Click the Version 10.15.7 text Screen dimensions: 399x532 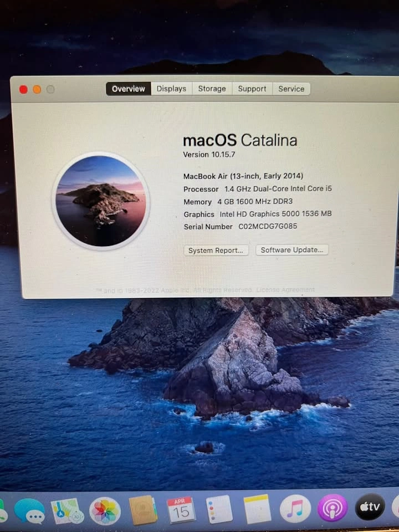point(209,155)
